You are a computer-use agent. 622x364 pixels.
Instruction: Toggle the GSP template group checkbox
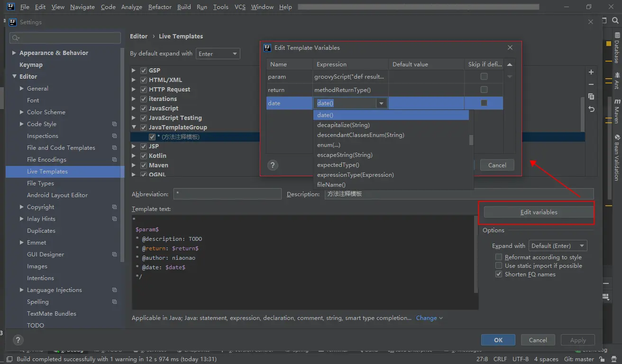tap(144, 71)
